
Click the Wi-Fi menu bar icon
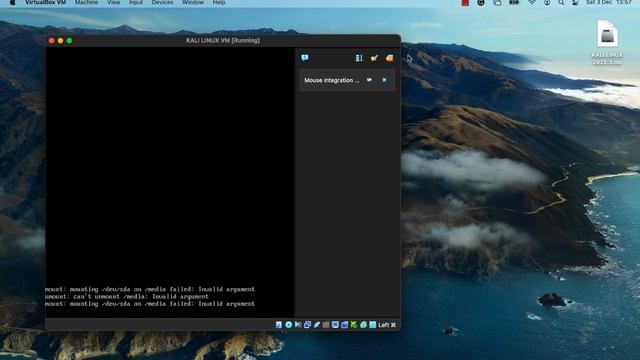(532, 2)
